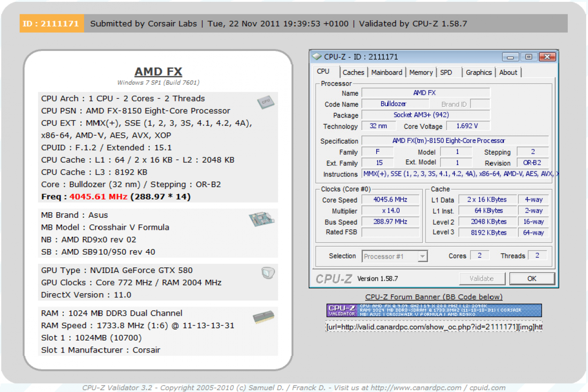Click the CPU chip icon beside CPU Arch
This screenshot has height=392, width=588.
tap(266, 102)
